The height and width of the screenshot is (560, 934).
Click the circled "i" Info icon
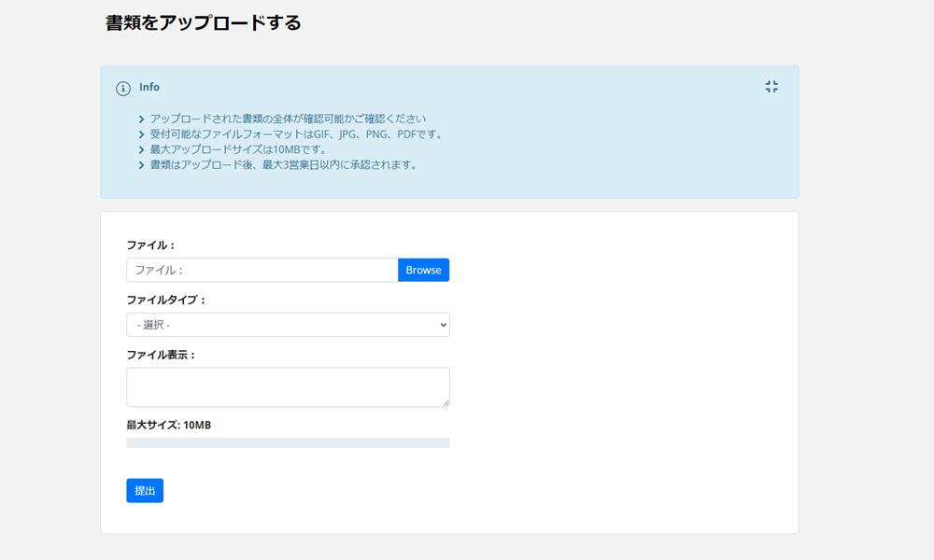(x=122, y=87)
